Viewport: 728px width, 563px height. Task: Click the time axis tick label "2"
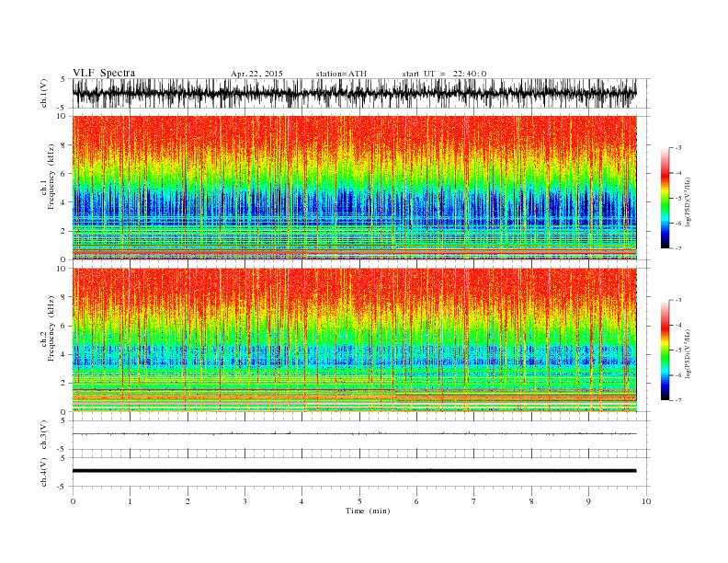[x=188, y=501]
